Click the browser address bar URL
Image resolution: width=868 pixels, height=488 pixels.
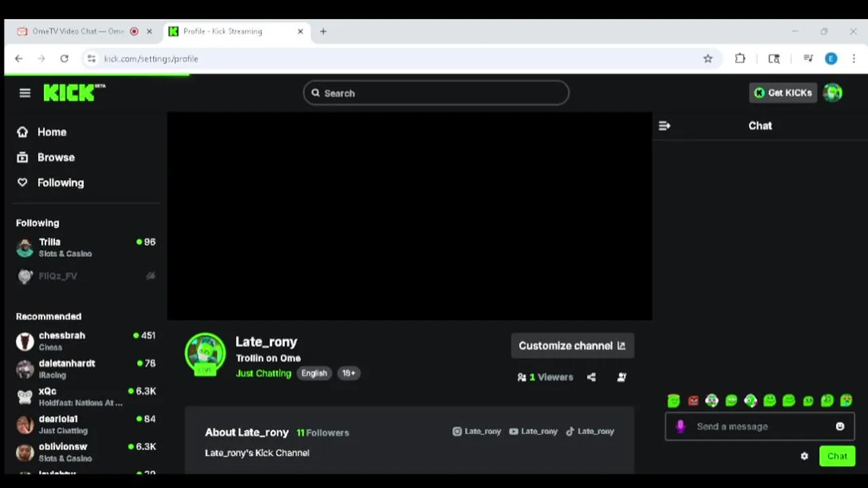pos(151,59)
